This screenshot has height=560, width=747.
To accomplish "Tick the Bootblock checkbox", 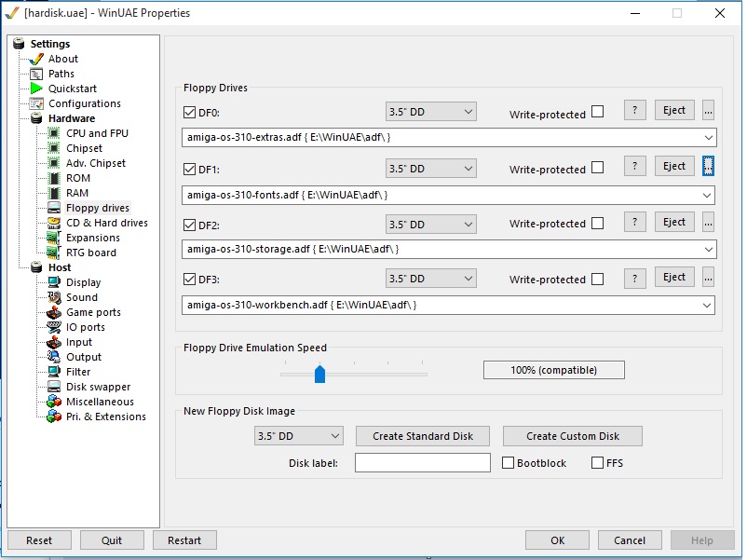I will 508,463.
